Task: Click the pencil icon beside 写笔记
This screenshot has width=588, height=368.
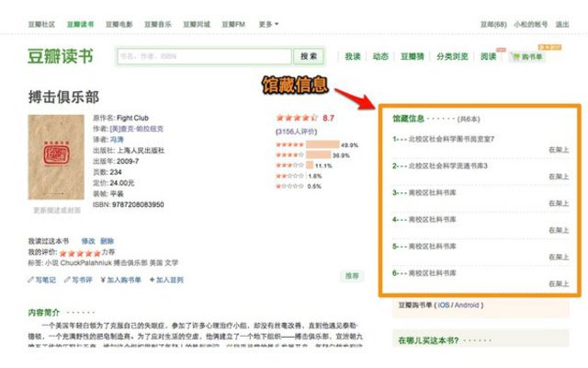Action: (x=30, y=280)
